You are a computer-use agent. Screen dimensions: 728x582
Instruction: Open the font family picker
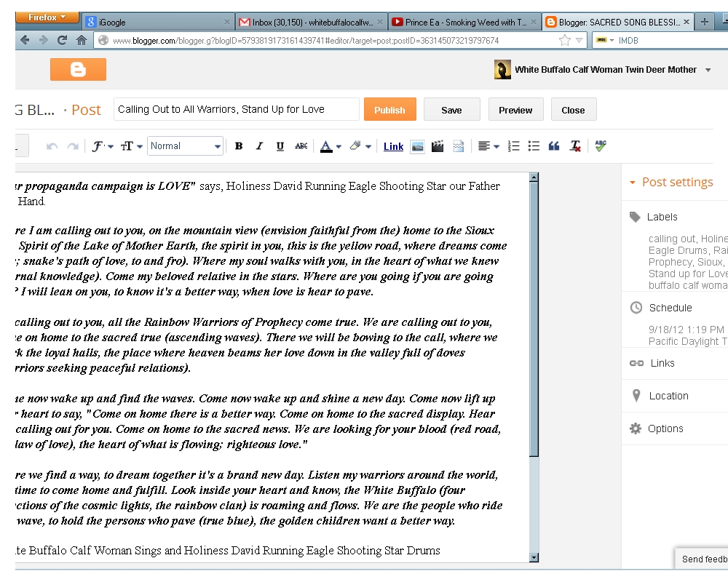coord(102,147)
